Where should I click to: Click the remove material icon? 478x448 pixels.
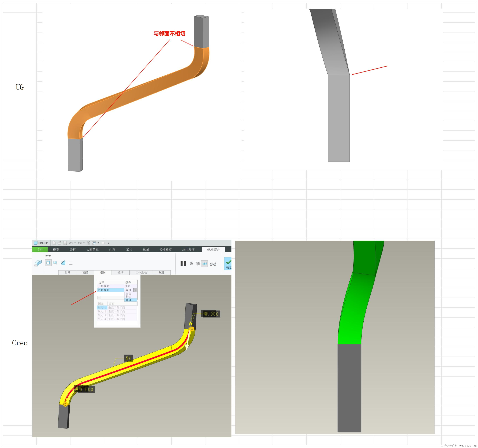point(63,263)
